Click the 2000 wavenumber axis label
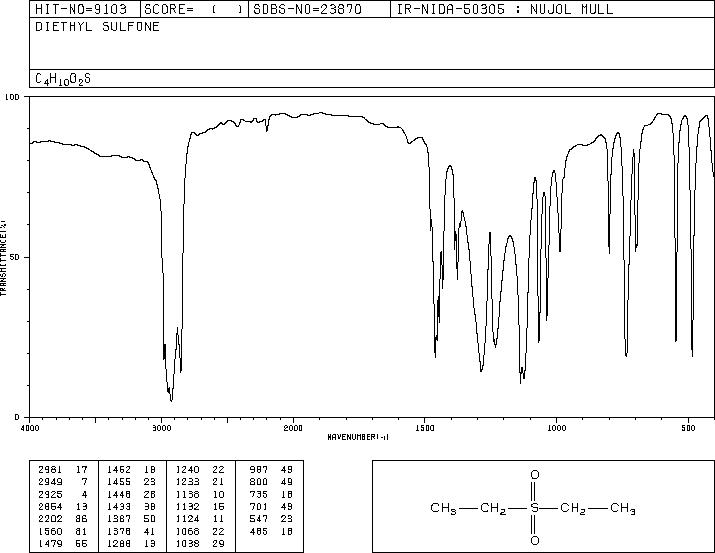 click(293, 428)
